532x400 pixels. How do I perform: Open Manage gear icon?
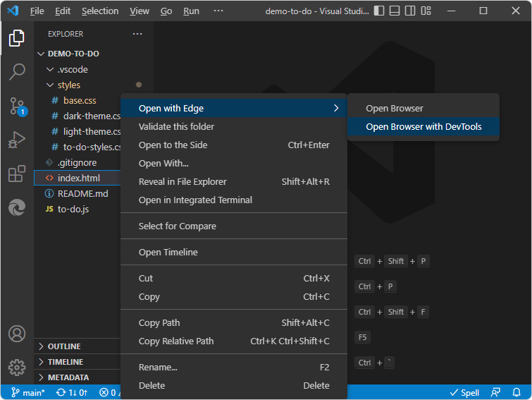pyautogui.click(x=17, y=367)
